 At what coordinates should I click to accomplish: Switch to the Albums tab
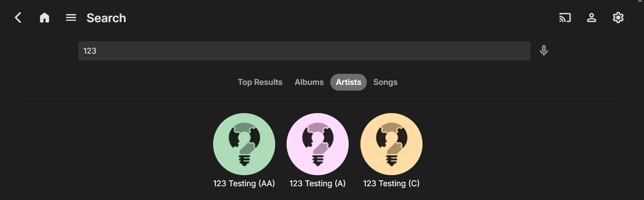[x=309, y=82]
